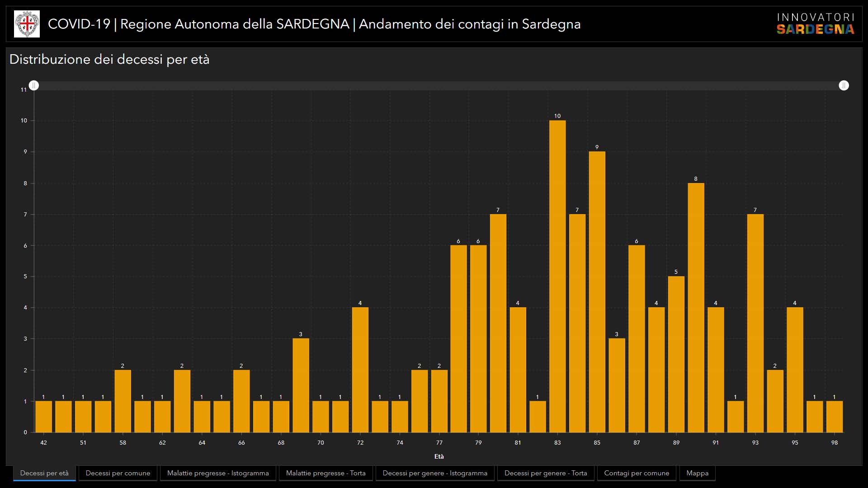Click the Sardegna region crest logo
The image size is (868, 488).
pos(27,24)
